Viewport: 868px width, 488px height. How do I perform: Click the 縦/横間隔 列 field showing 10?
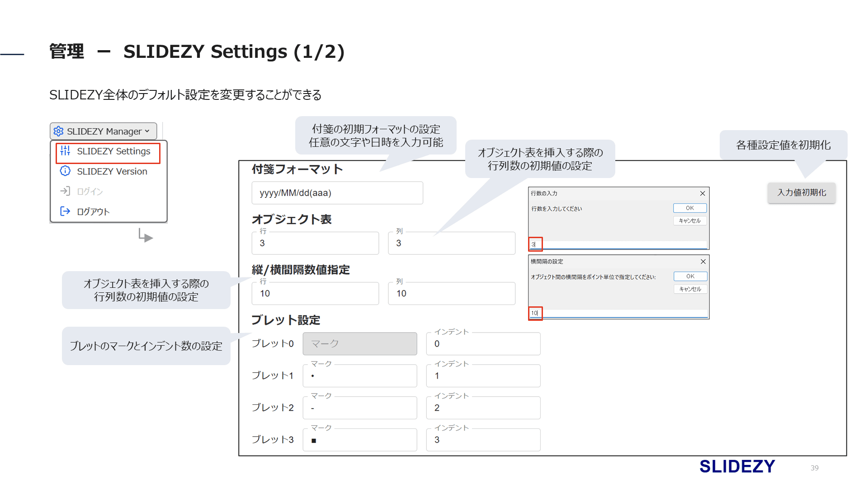click(x=451, y=294)
